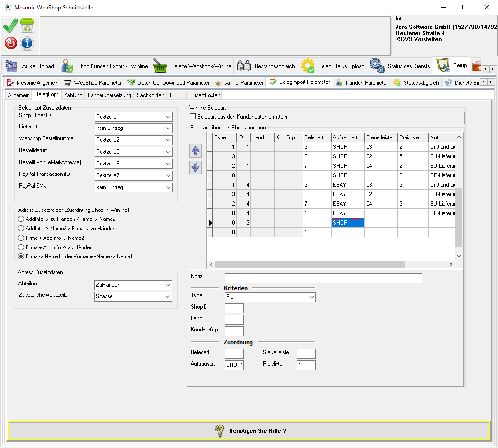Click the red power exit icon
498x448 pixels.
pos(10,44)
